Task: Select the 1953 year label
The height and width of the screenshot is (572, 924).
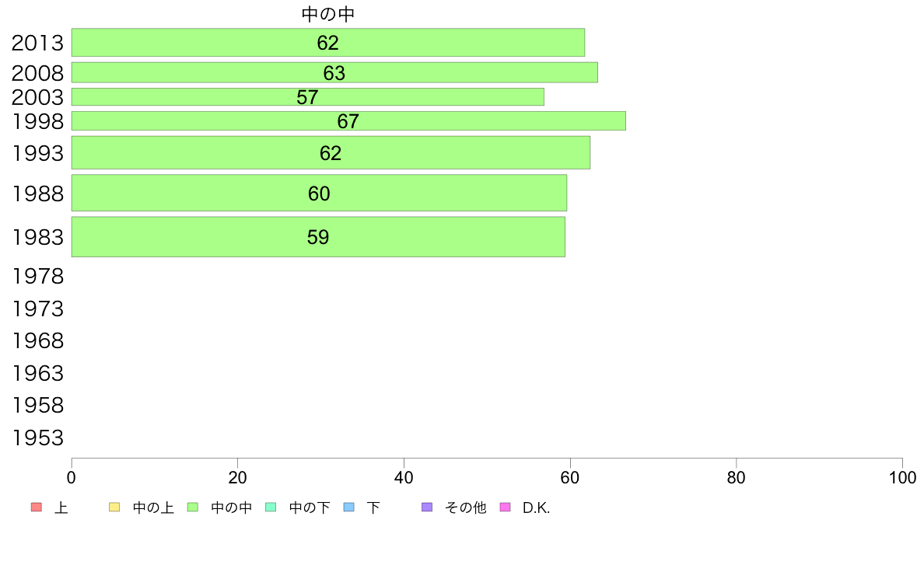Action: 37,438
